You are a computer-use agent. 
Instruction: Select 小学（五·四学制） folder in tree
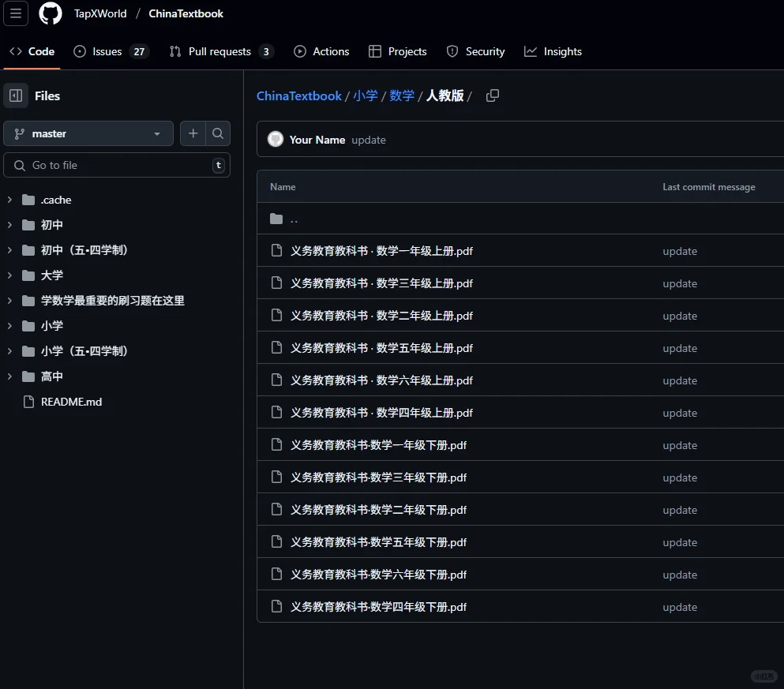84,350
